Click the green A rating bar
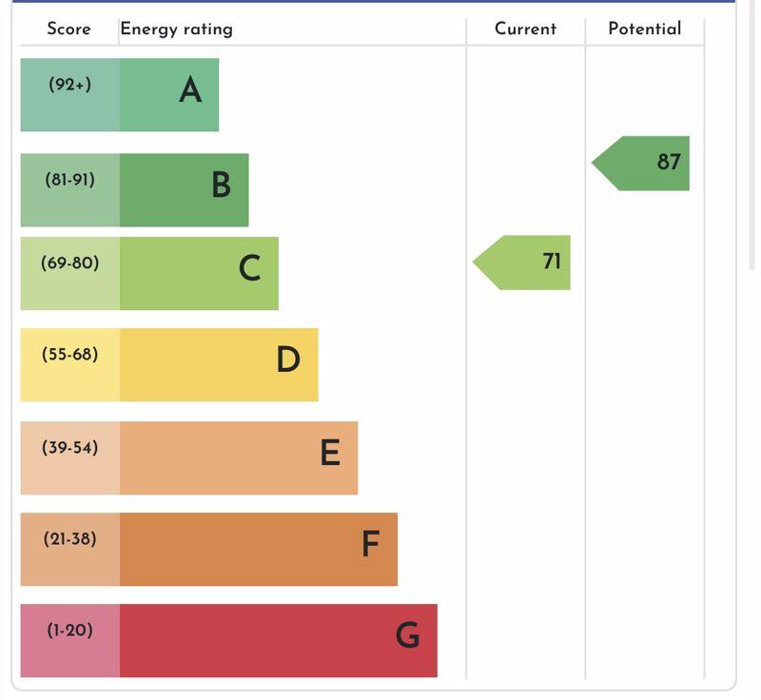Screen dimensions: 761x700 click(169, 95)
